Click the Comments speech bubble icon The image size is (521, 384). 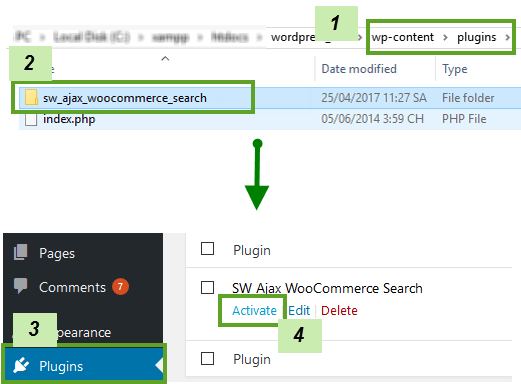pos(20,286)
